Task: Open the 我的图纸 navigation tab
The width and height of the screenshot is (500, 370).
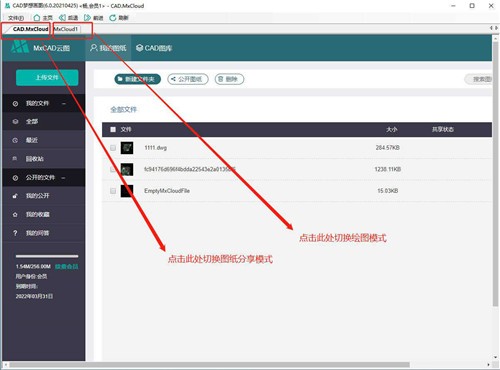Action: [108, 48]
